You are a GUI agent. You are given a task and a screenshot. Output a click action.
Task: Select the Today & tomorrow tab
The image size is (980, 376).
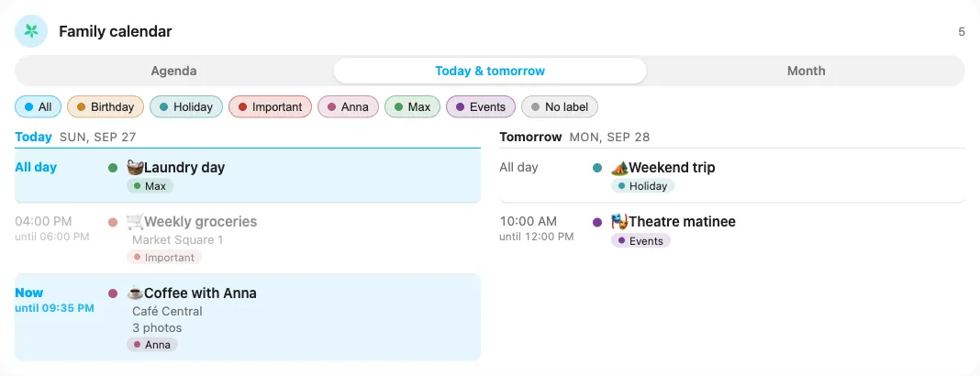pos(490,71)
